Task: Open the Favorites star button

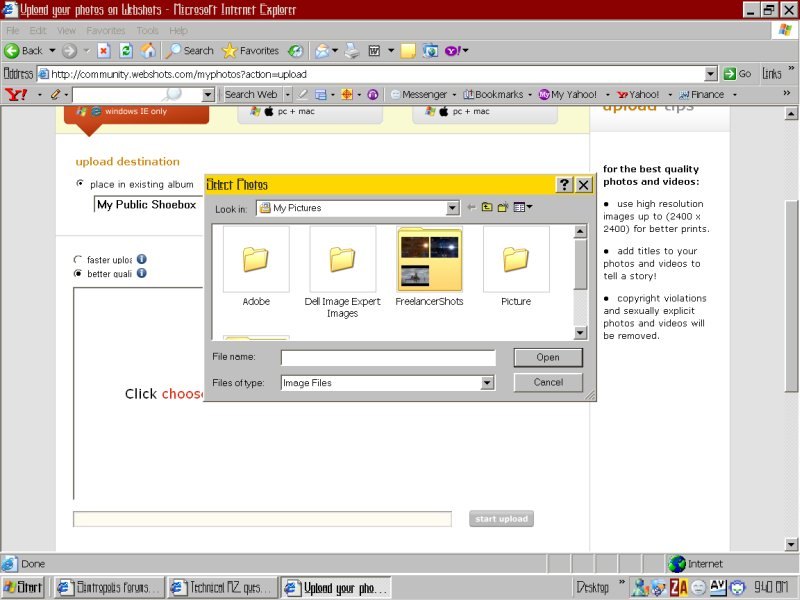Action: 250,51
